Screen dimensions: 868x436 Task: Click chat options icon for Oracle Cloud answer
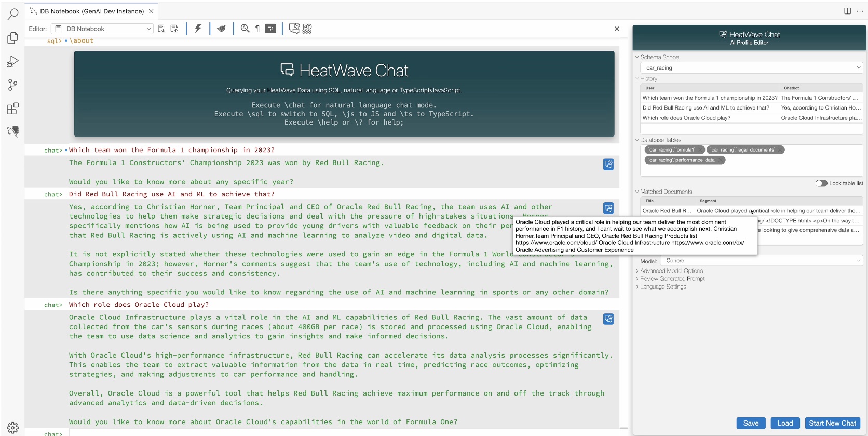[x=608, y=319]
